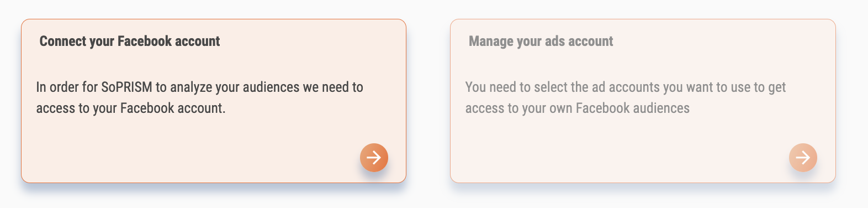
Task: Click the 'In order for SoPRISM' description text
Action: pos(200,97)
